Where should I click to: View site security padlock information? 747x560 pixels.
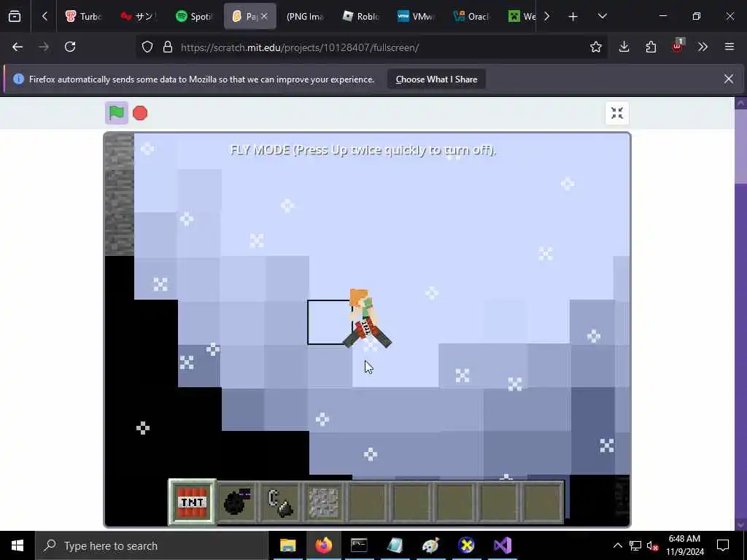pyautogui.click(x=168, y=47)
